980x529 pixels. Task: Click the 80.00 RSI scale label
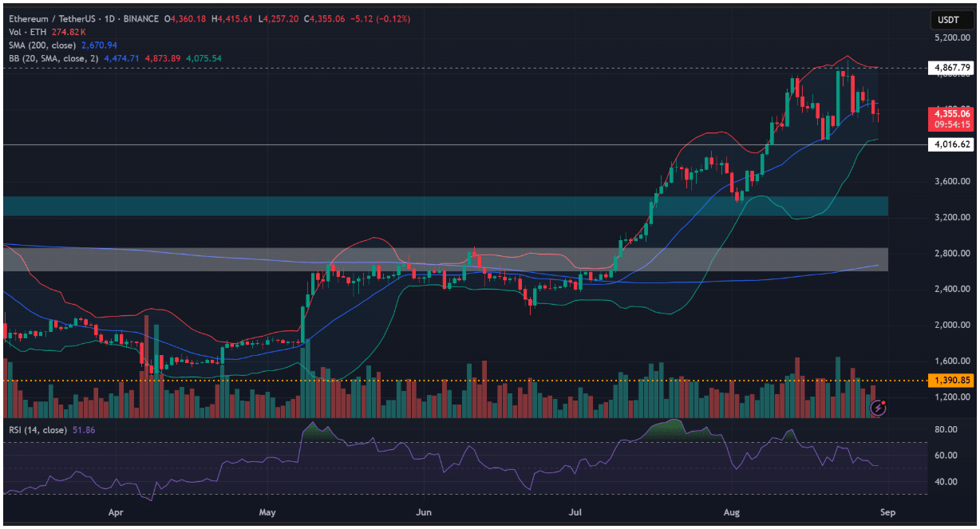pos(946,429)
